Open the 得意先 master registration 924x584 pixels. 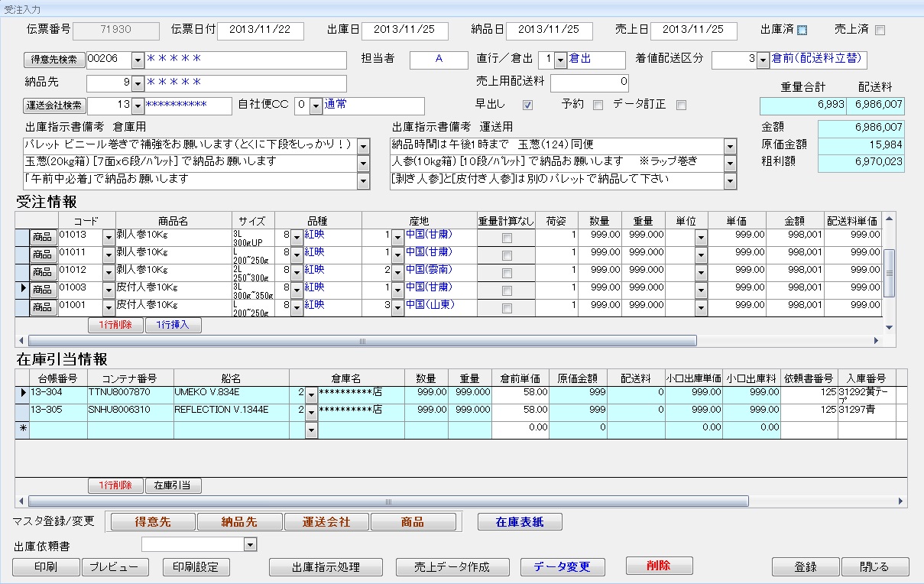tap(153, 522)
